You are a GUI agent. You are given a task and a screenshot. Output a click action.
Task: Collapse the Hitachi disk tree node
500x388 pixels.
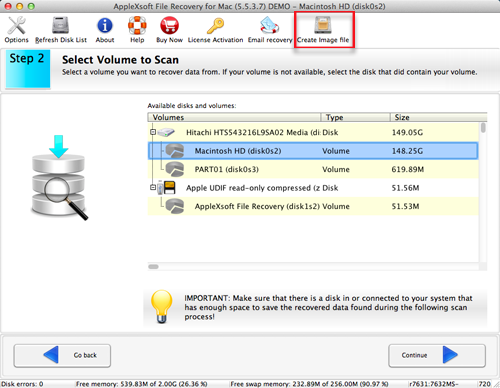click(153, 132)
